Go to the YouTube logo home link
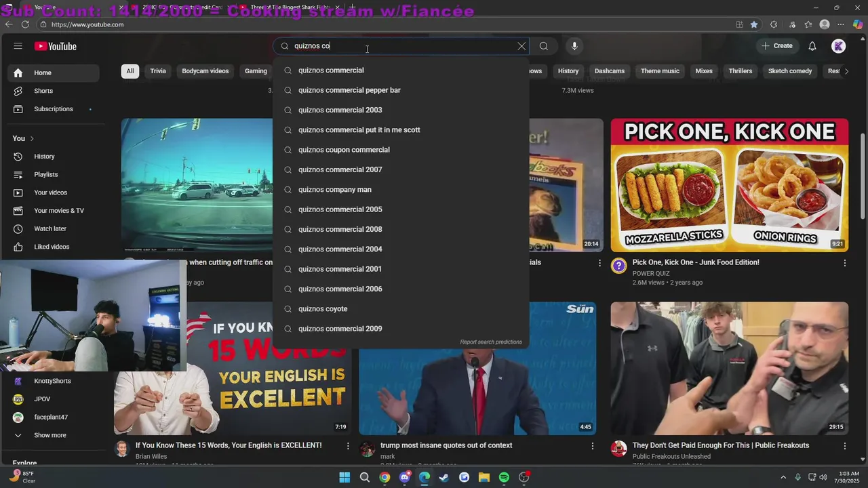Screen dimensions: 868x488 [56, 46]
